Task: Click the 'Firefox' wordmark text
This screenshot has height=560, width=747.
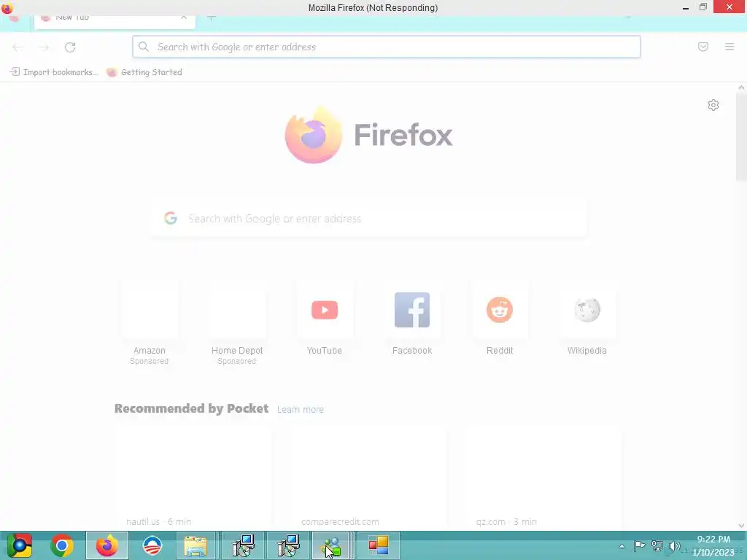Action: pos(403,135)
